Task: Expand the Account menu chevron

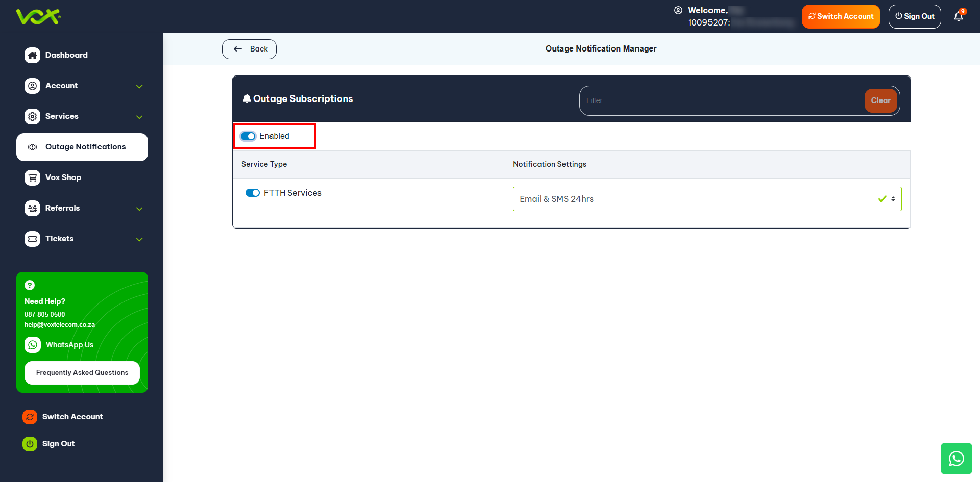Action: tap(139, 86)
